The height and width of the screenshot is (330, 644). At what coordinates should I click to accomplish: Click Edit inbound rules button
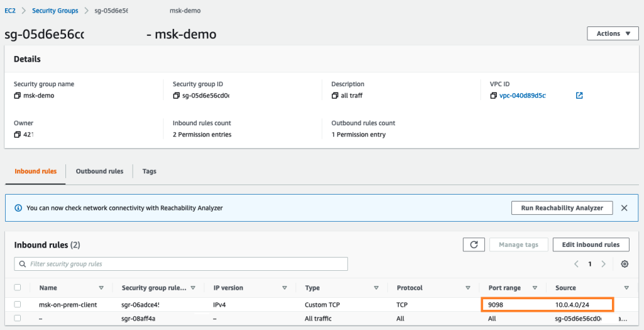pos(591,244)
